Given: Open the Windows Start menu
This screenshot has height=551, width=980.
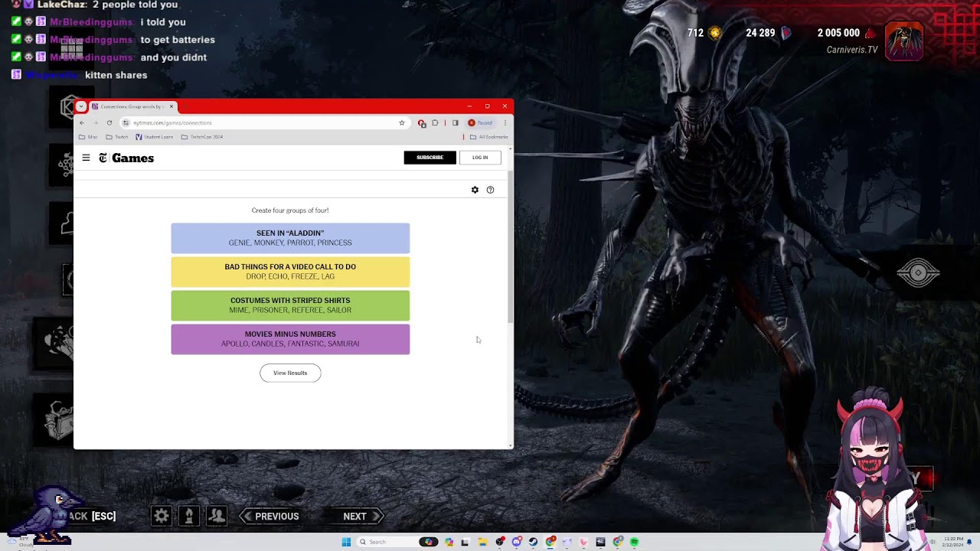Looking at the screenshot, I should (346, 542).
